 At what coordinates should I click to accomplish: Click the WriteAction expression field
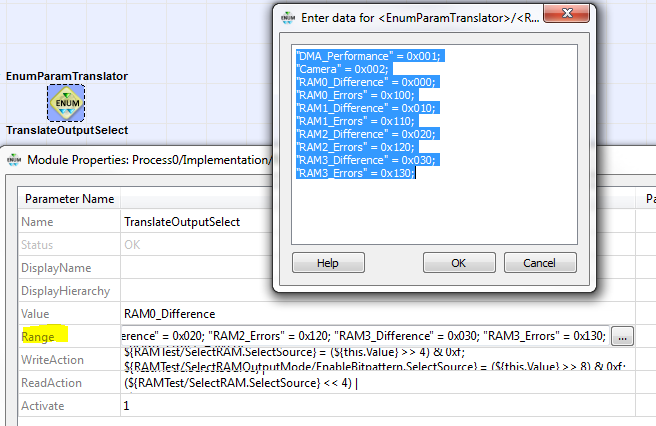(377, 360)
